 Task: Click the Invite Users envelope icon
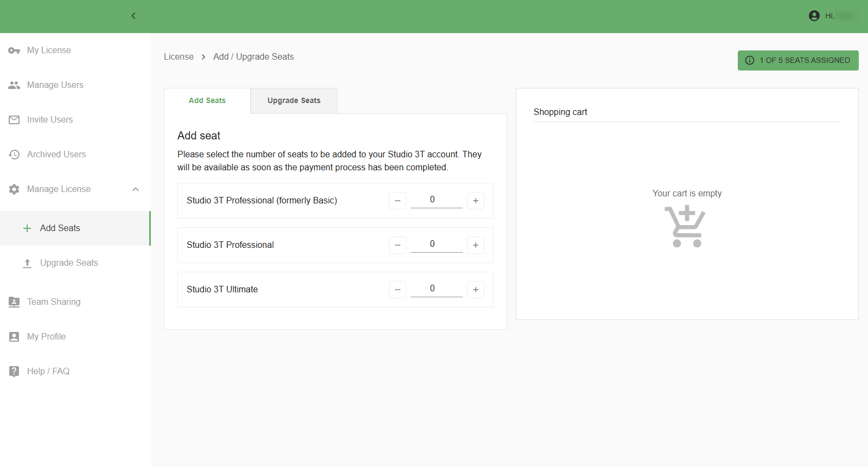tap(14, 120)
